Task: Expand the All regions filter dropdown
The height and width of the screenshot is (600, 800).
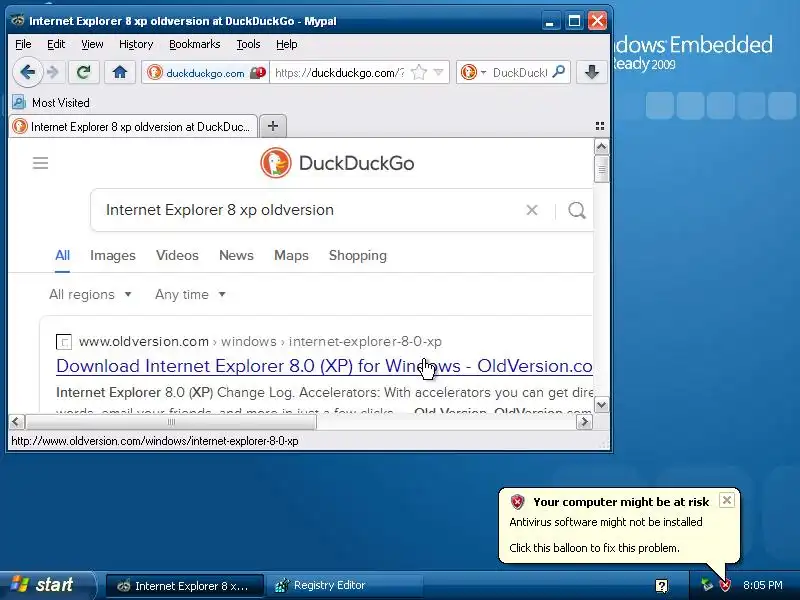Action: [x=90, y=294]
